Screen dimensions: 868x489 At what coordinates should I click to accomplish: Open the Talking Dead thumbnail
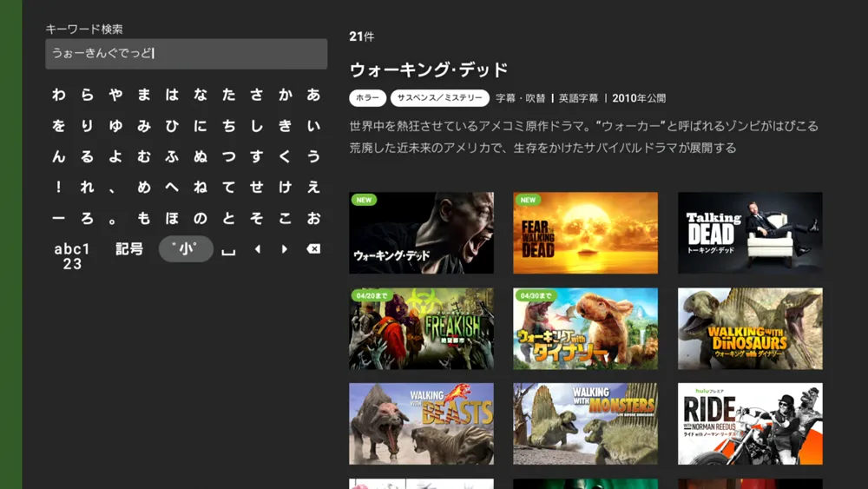[750, 233]
